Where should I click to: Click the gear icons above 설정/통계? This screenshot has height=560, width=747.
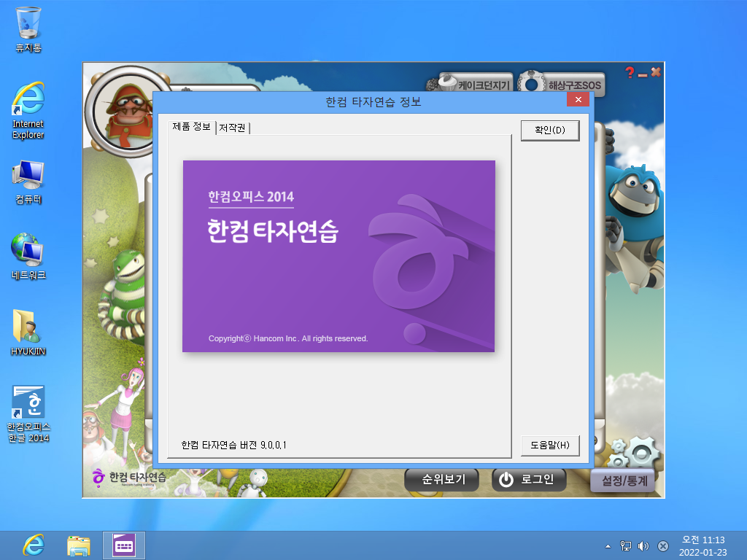634,453
